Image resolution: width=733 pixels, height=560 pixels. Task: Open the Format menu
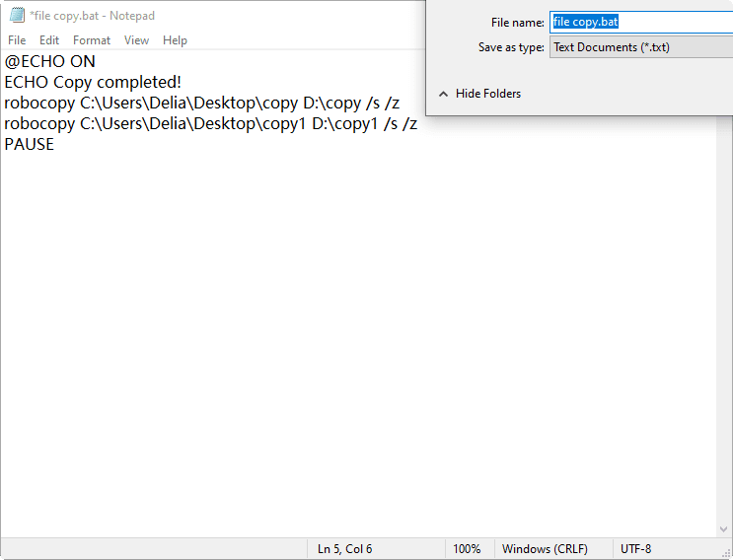pos(92,40)
